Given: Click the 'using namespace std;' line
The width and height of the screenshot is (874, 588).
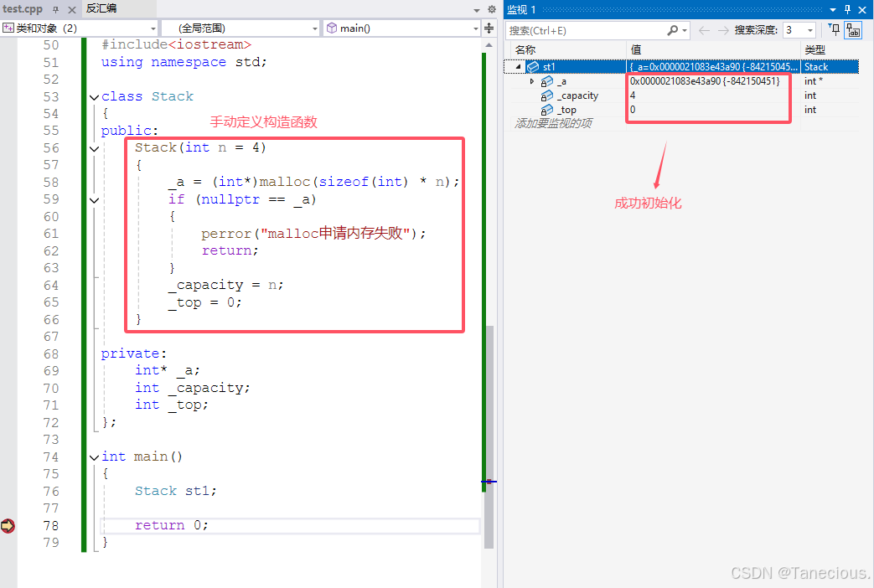Looking at the screenshot, I should [184, 62].
